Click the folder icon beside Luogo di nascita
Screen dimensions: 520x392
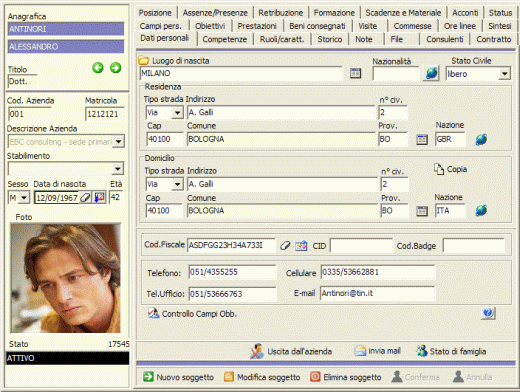pyautogui.click(x=144, y=61)
